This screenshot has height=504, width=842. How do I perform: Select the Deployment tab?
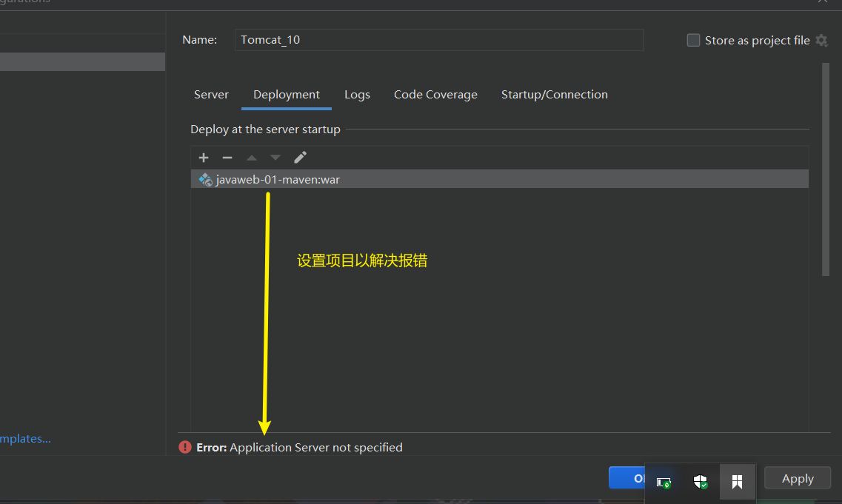286,95
